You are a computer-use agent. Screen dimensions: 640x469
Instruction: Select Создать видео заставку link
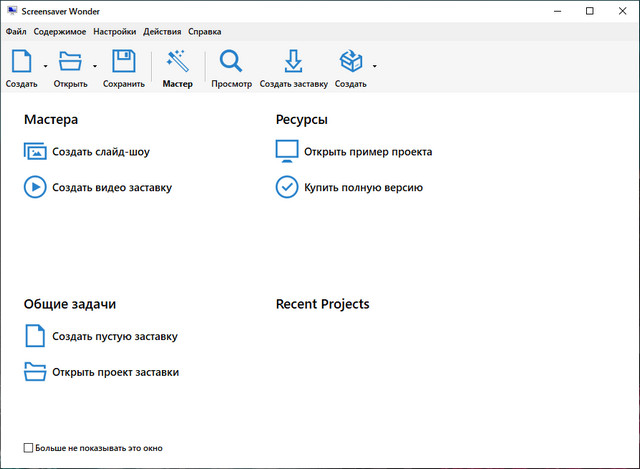tap(111, 187)
